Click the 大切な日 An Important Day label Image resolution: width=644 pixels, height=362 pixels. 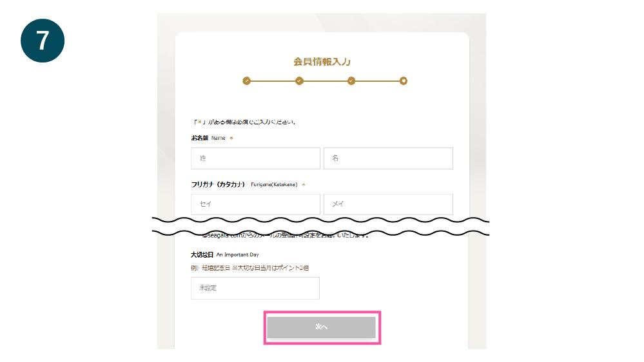tap(224, 254)
